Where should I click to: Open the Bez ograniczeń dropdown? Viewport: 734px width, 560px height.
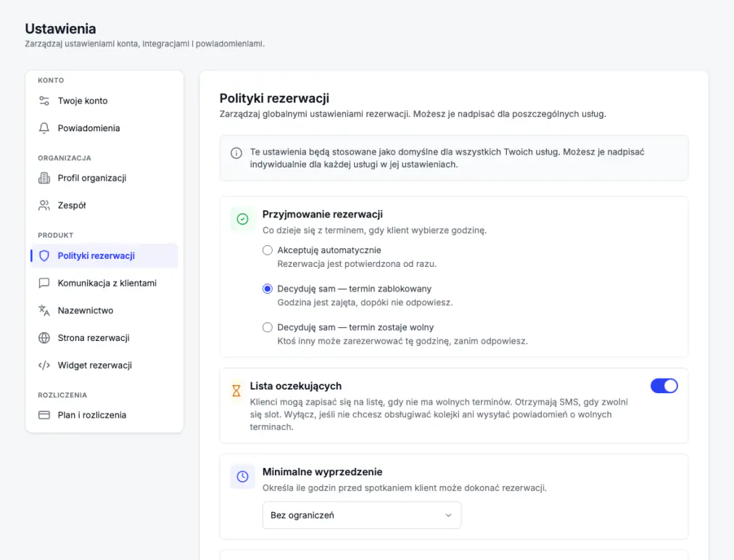pos(362,515)
